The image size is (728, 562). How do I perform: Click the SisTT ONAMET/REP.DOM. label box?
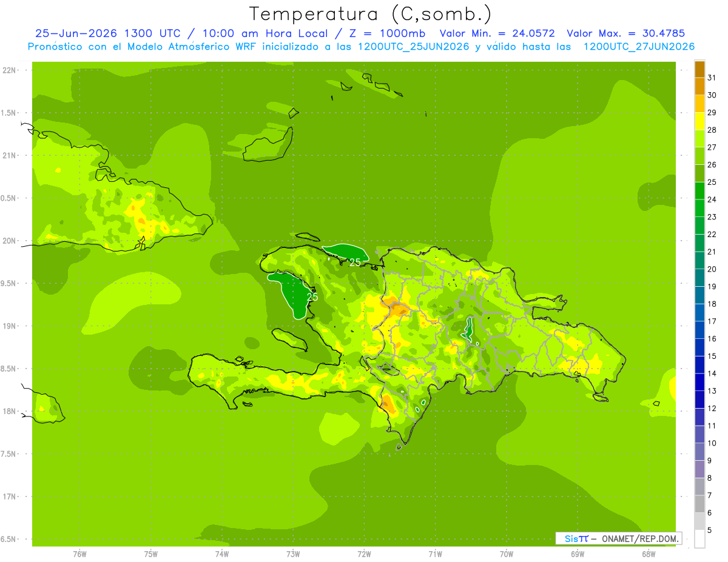618,538
